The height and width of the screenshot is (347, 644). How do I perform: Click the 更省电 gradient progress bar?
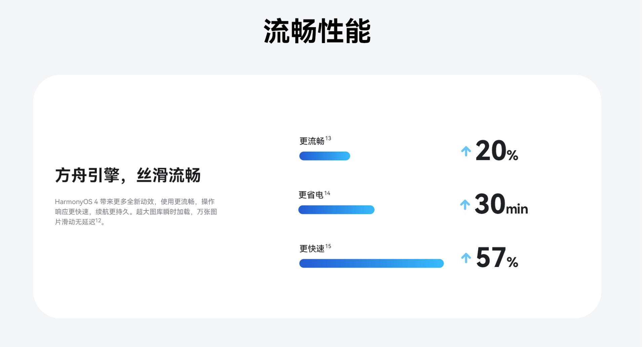[x=336, y=210]
